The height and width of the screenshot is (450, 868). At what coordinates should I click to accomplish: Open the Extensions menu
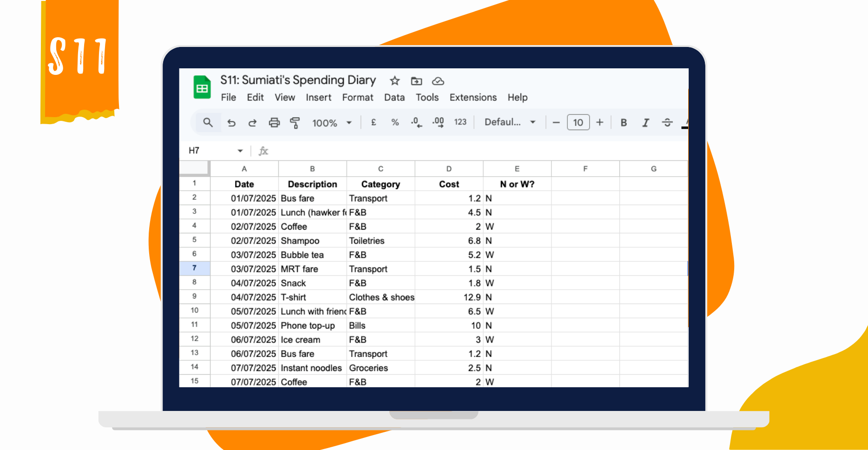point(473,98)
